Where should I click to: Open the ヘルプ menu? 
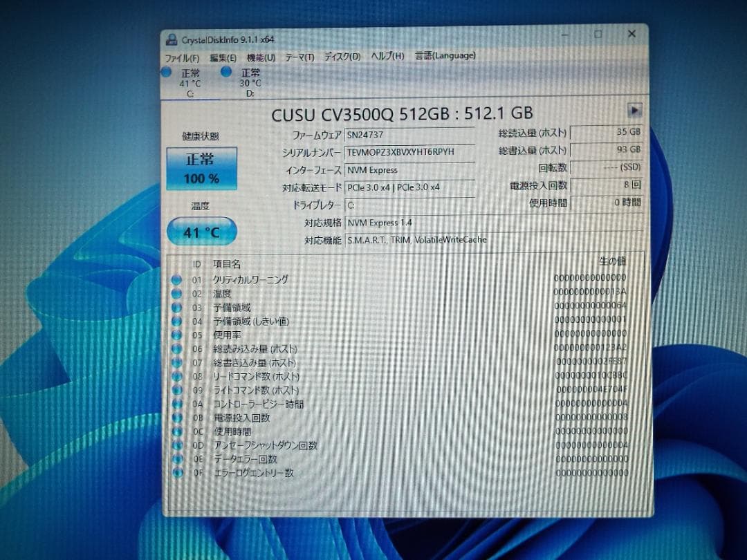(386, 57)
